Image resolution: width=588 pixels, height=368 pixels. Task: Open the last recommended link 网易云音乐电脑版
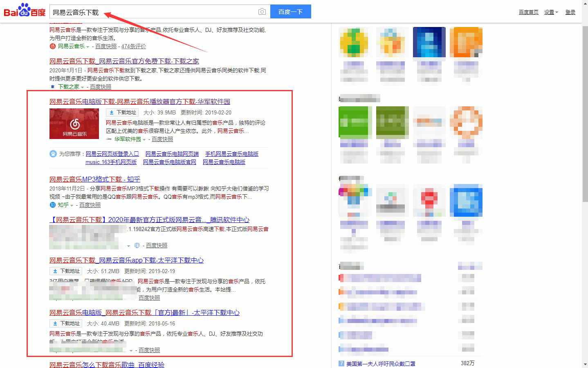pyautogui.click(x=224, y=162)
